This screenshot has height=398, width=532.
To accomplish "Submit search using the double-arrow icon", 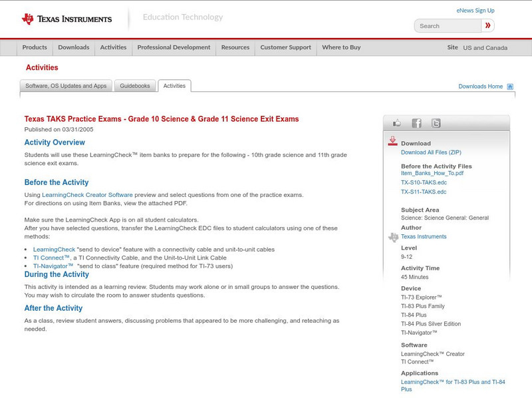I will [488, 25].
